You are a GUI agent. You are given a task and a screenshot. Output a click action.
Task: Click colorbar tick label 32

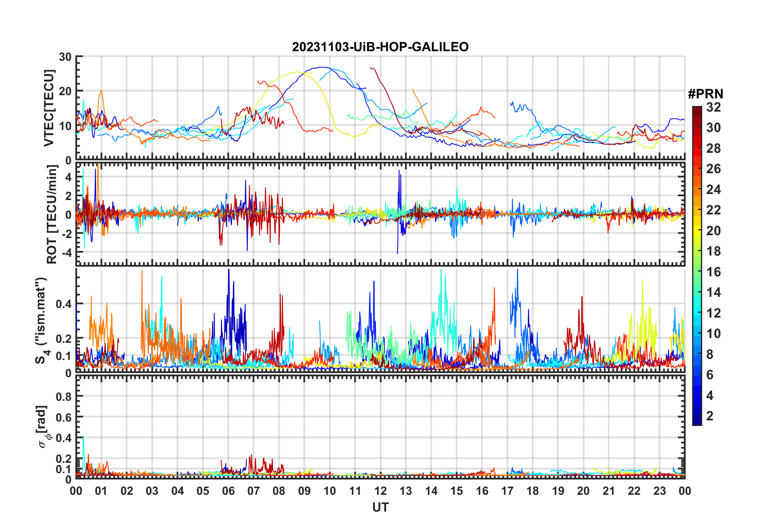(713, 107)
